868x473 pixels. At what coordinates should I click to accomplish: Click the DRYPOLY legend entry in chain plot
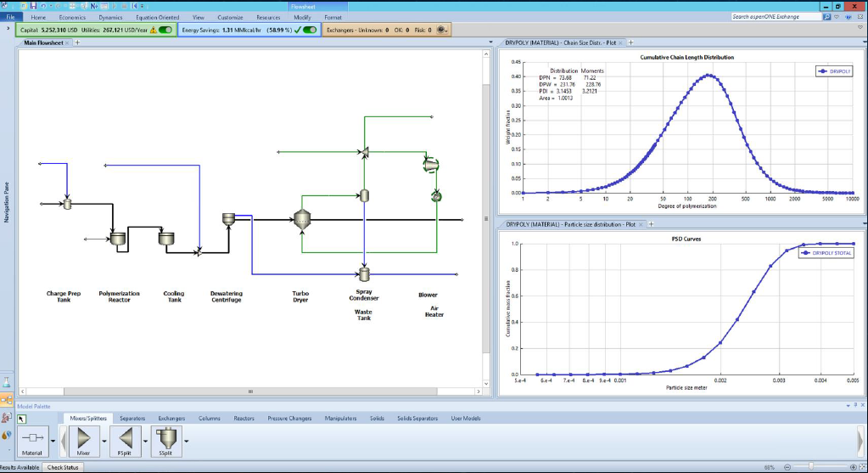[x=834, y=70]
